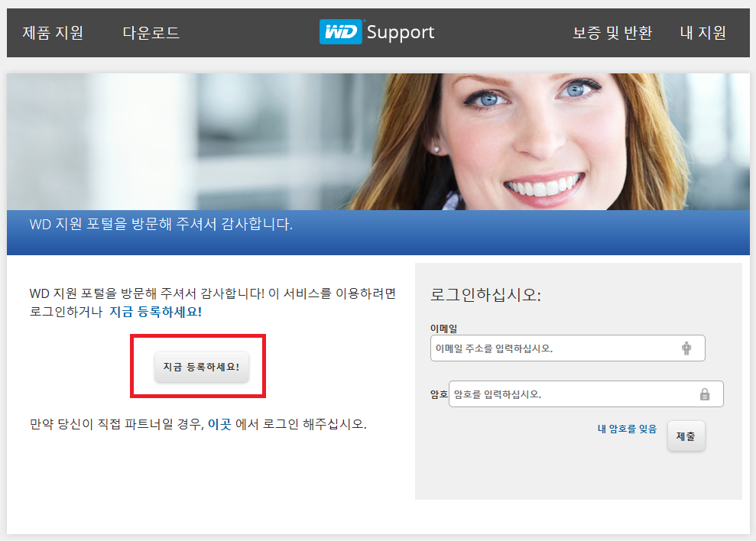The height and width of the screenshot is (541, 756).
Task: Open the 내 지원 menu
Action: coord(703,33)
